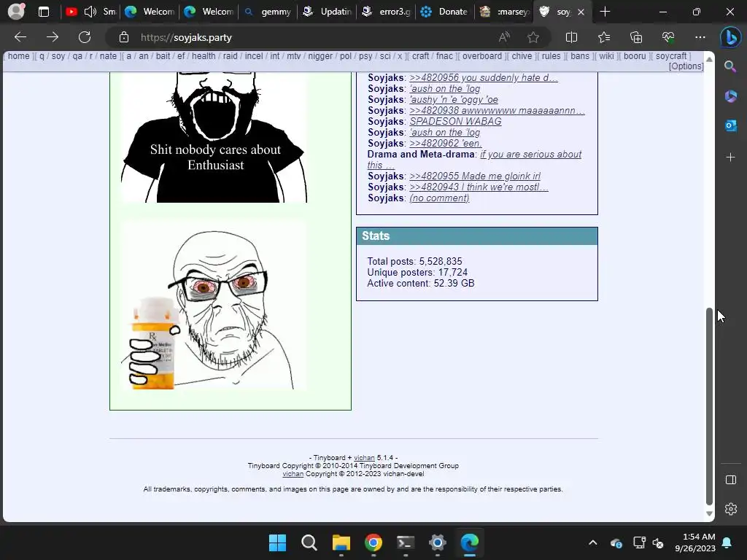Add a sidebar app with plus
Image resolution: width=747 pixels, height=560 pixels.
[730, 157]
